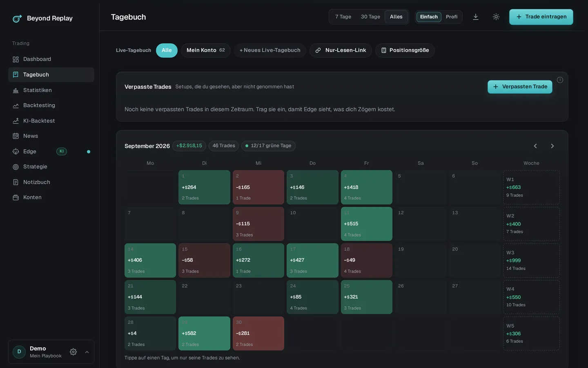Go to the Backtesting section
This screenshot has width=588, height=368.
tap(51, 105)
